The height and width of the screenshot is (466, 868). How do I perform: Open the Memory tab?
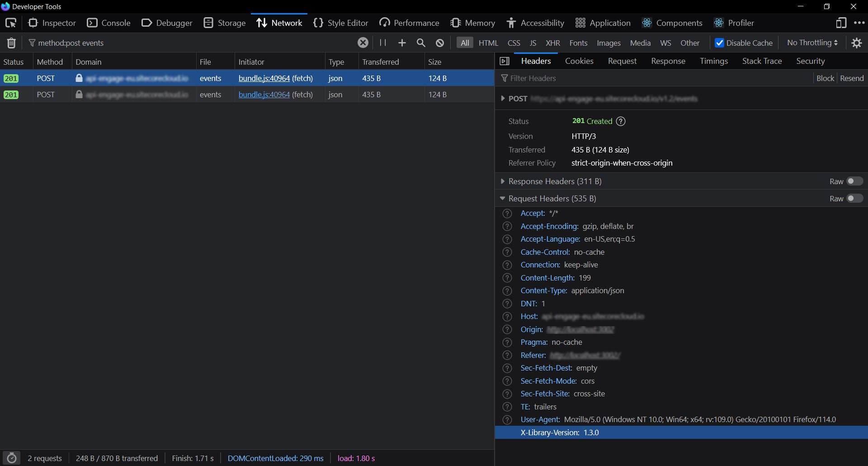(473, 23)
